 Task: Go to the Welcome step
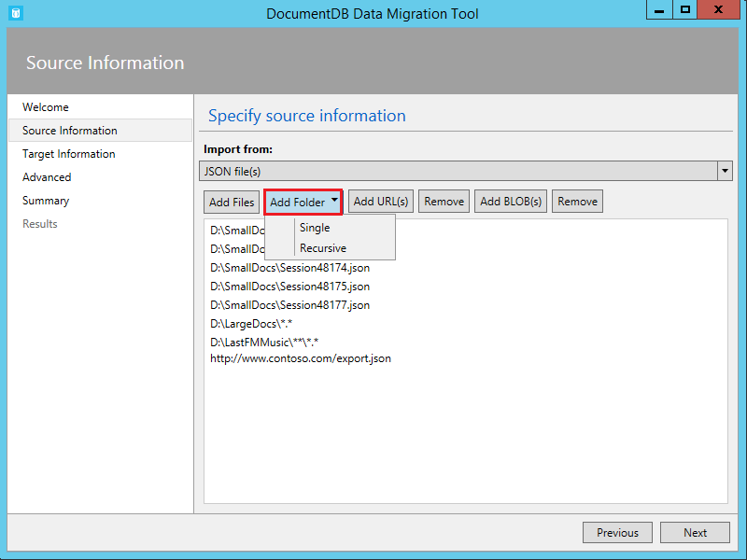click(46, 107)
